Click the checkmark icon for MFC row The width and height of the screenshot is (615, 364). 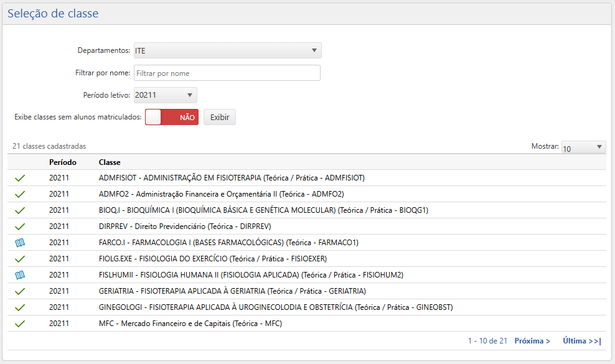20,324
